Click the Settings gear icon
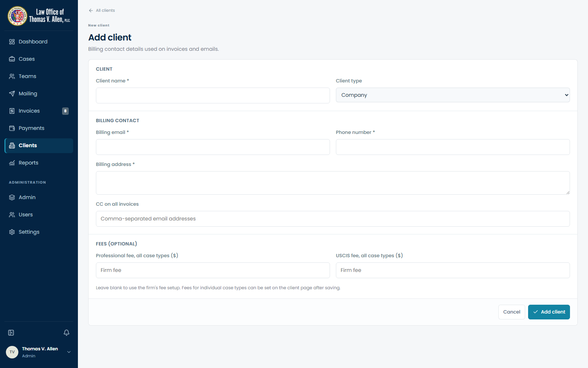Image resolution: width=588 pixels, height=368 pixels. tap(12, 232)
